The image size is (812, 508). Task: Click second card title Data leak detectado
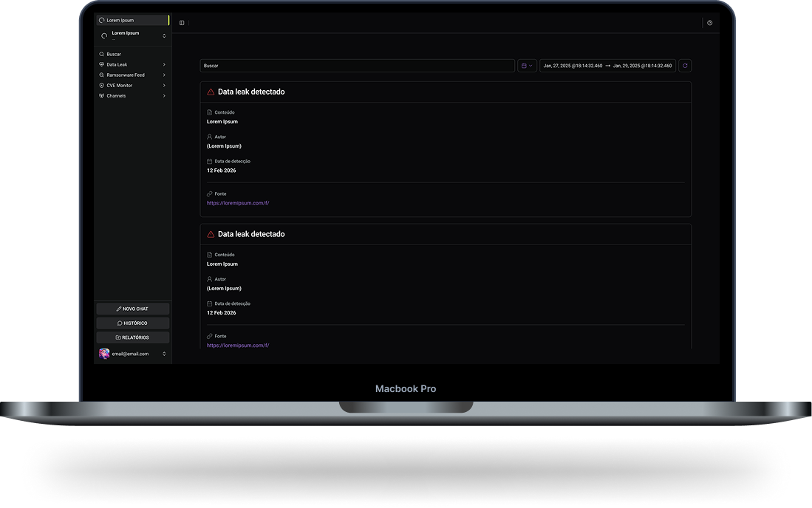click(x=251, y=234)
